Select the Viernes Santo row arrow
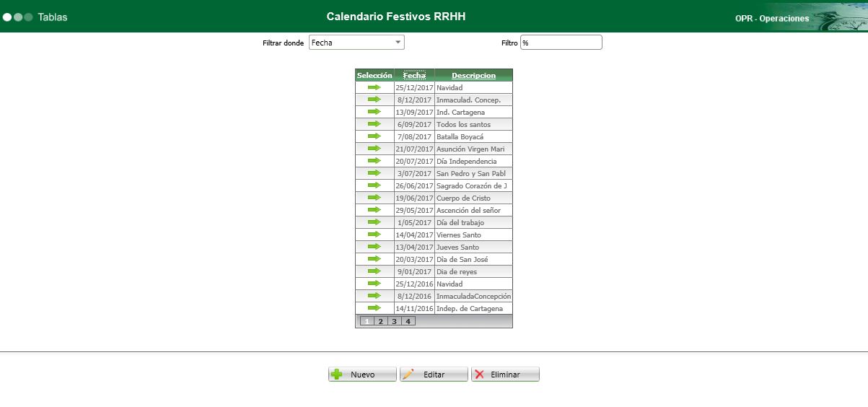Image resolution: width=868 pixels, height=407 pixels. click(374, 235)
